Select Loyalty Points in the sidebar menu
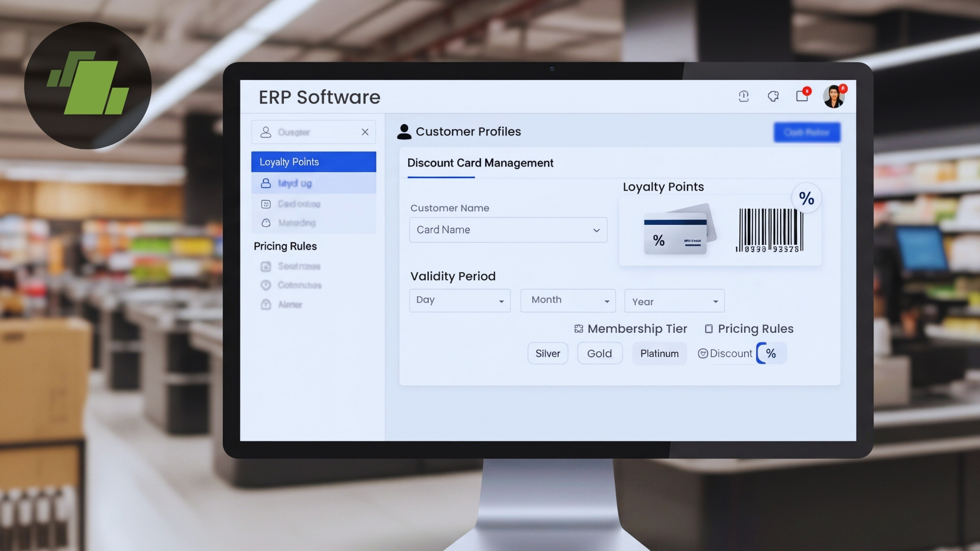Screen dimensions: 980x551 pos(289,161)
